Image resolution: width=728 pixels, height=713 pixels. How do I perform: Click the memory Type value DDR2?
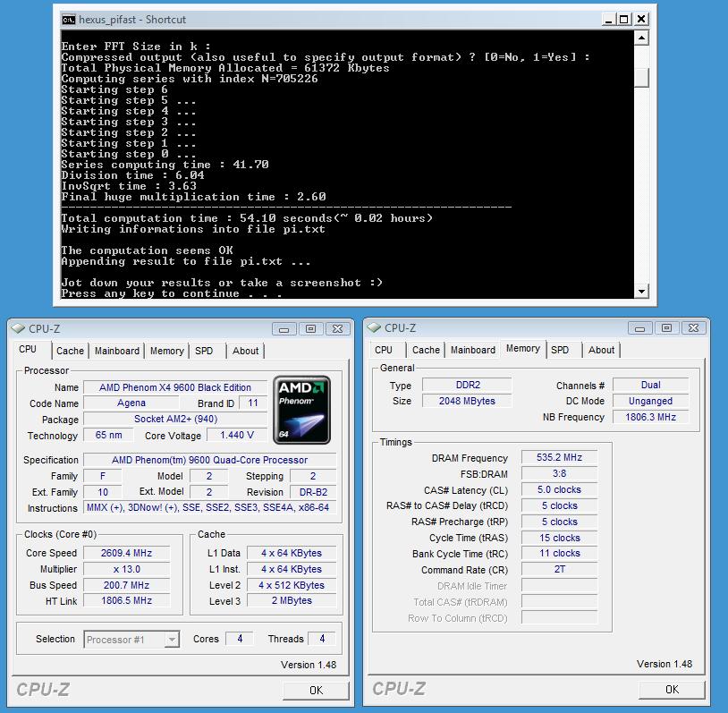(x=467, y=385)
